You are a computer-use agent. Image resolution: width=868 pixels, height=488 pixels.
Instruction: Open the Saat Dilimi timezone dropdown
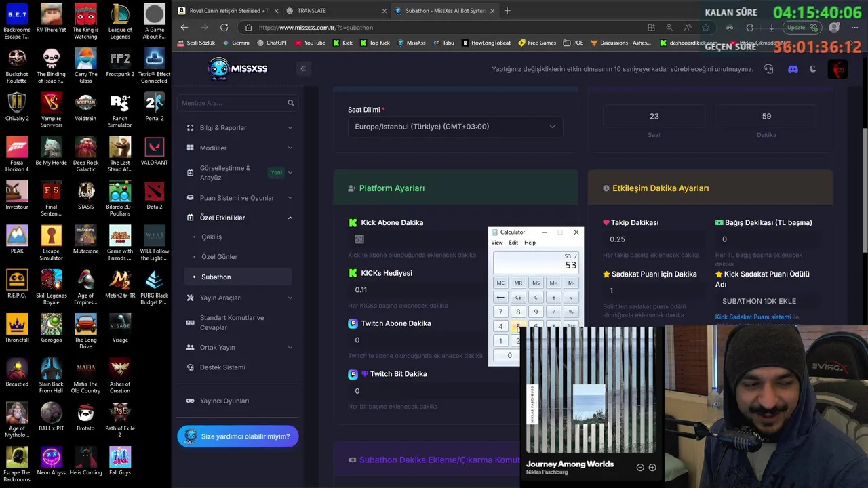click(456, 127)
